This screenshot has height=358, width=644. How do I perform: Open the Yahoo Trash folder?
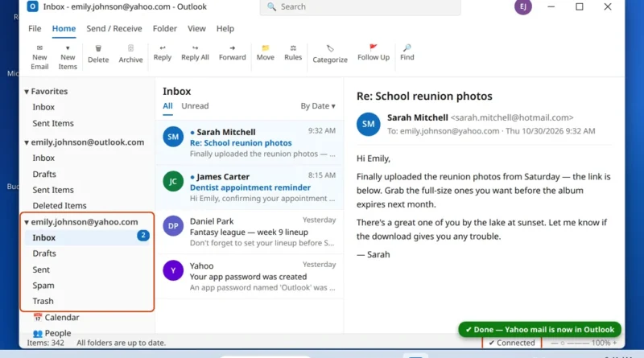(x=43, y=301)
